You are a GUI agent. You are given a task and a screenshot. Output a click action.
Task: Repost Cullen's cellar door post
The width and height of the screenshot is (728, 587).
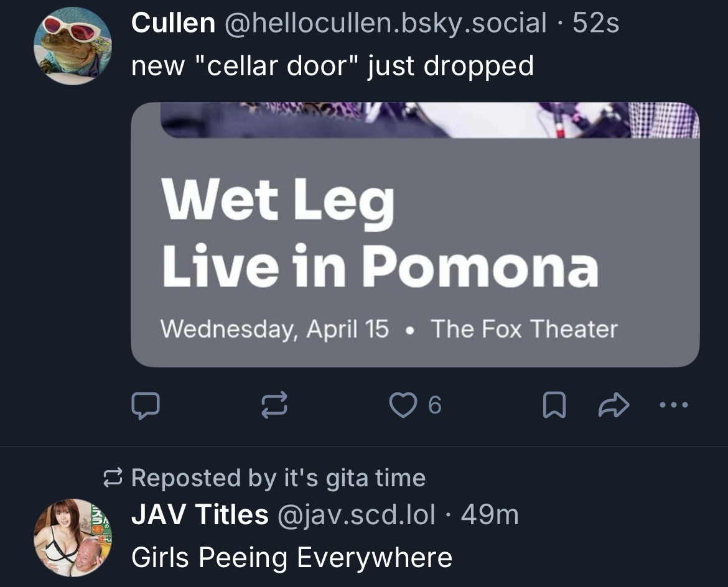(273, 405)
